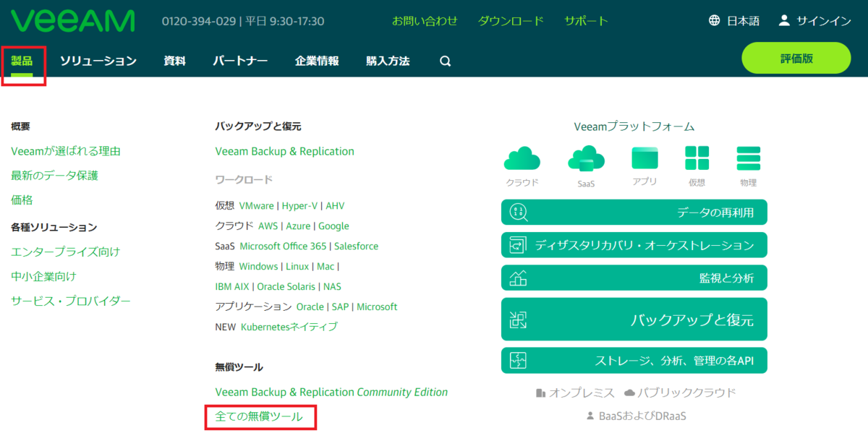Screen dimensions: 868x433
Task: Open Veeamが選ばれる理由 link
Action: [66, 151]
